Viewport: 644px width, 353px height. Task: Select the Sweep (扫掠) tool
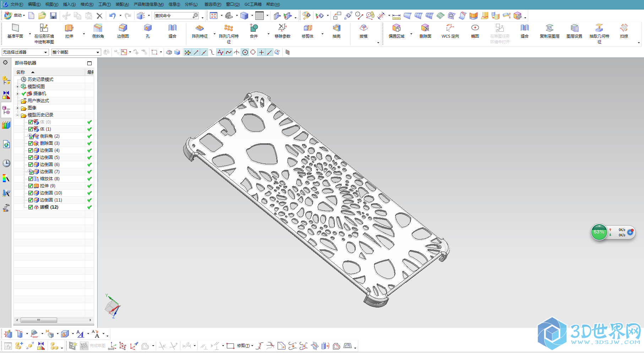point(624,31)
